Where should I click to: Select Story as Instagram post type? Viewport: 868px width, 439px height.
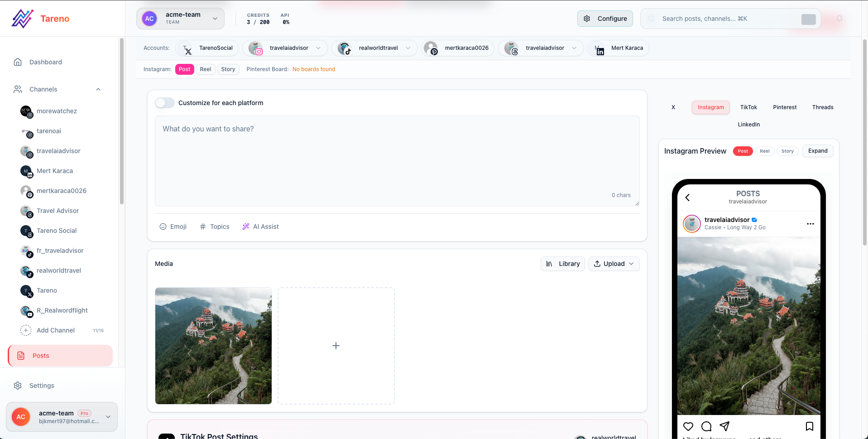228,69
